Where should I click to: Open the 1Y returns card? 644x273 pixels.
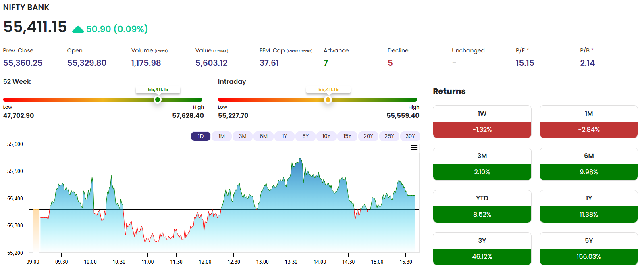click(589, 206)
